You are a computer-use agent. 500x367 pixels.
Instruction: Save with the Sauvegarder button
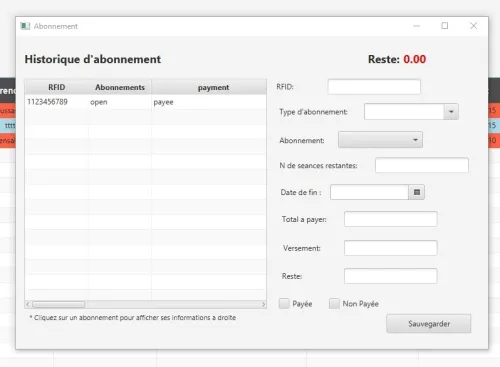click(429, 323)
